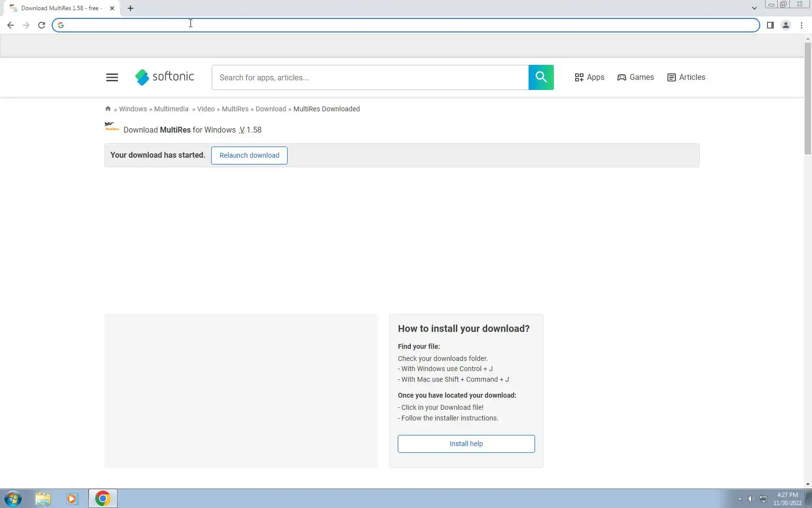Show hidden system tray icons
The height and width of the screenshot is (508, 812).
pos(739,499)
